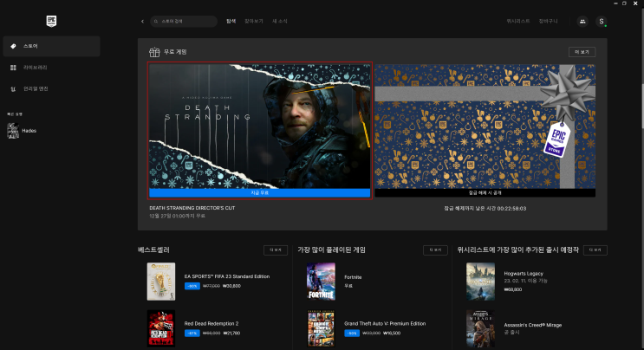Click 더 보기 button in free games section
The image size is (644, 350).
click(582, 52)
